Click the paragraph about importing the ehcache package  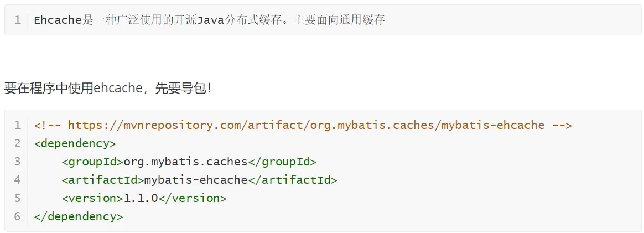(108, 88)
